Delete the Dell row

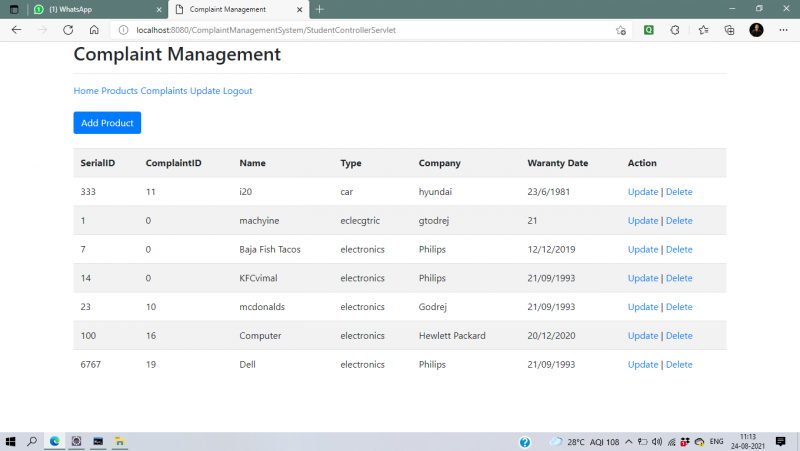tap(679, 364)
